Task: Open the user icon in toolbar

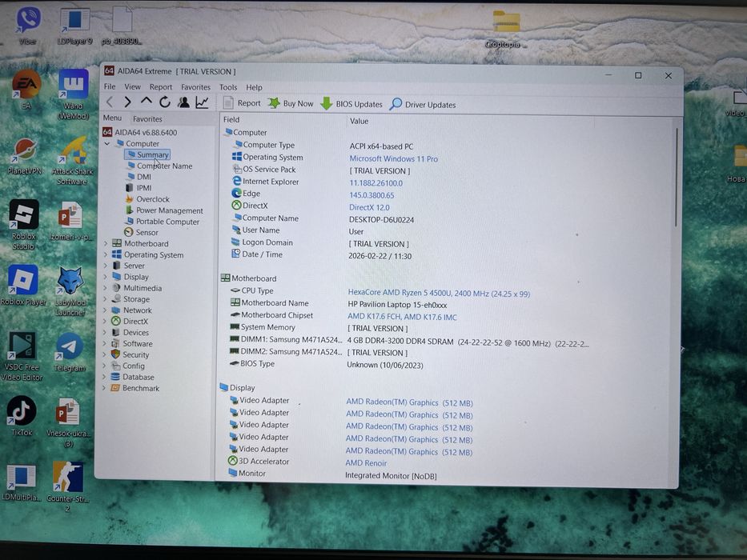Action: pyautogui.click(x=183, y=102)
